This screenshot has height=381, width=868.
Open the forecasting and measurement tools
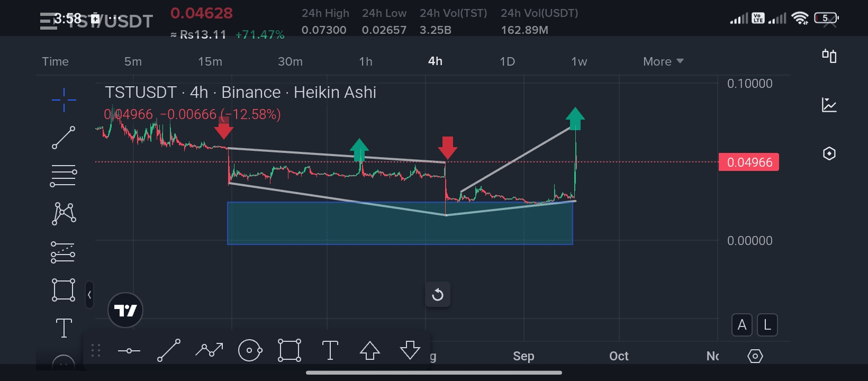coord(63,252)
